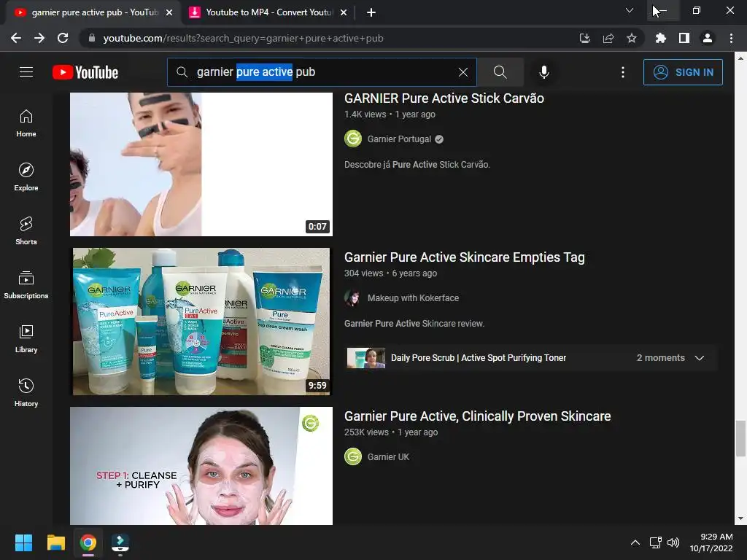747x560 pixels.
Task: Open the YouTube hamburger guide menu
Action: click(26, 72)
